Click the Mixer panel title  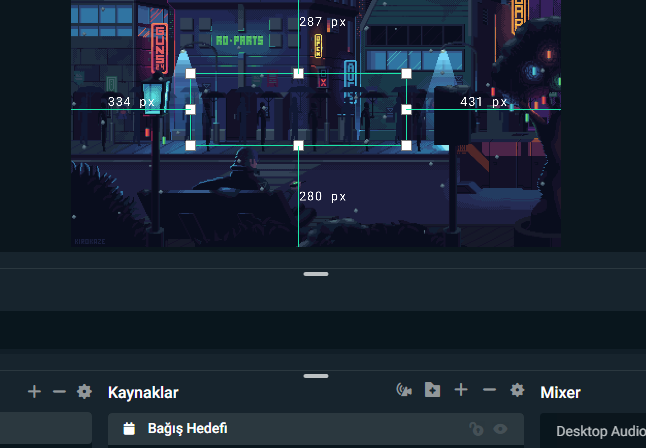(x=560, y=392)
